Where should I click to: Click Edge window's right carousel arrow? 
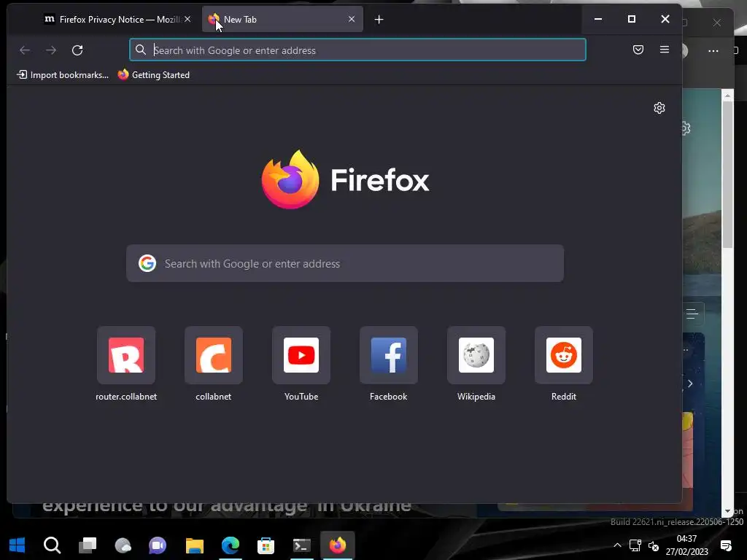(x=690, y=384)
